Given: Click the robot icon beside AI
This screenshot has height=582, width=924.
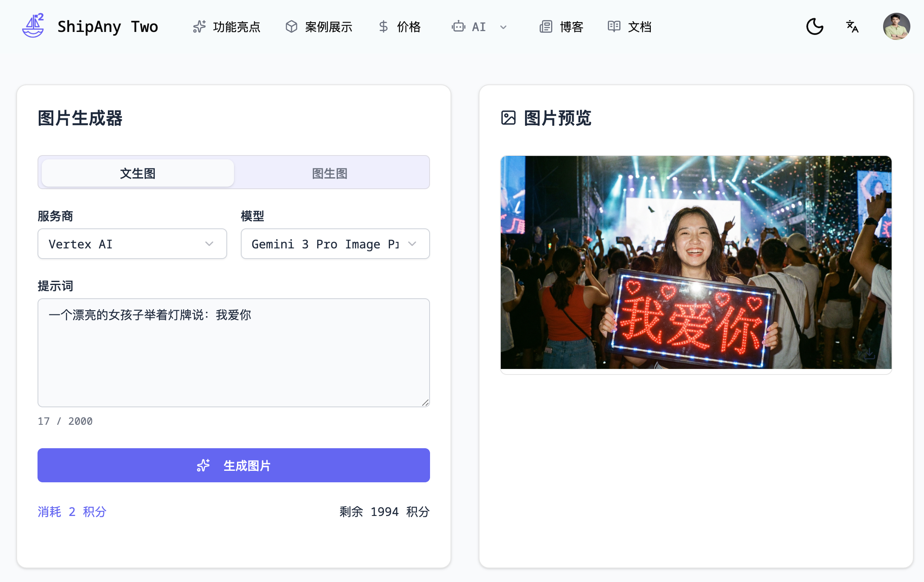Looking at the screenshot, I should (458, 27).
